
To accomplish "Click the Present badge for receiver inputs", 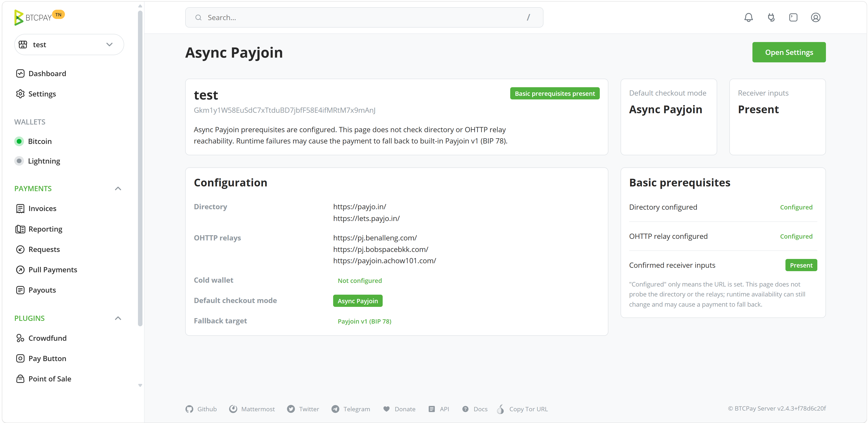I will tap(801, 265).
